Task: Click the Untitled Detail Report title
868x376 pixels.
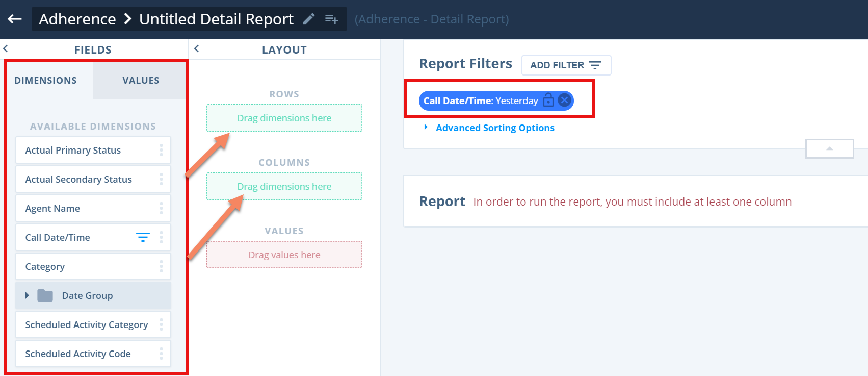Action: pos(216,19)
